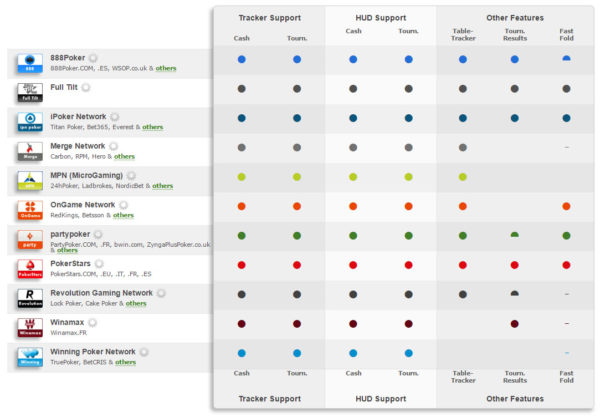Click the Winamax logo icon
Image resolution: width=600 pixels, height=417 pixels.
click(30, 327)
